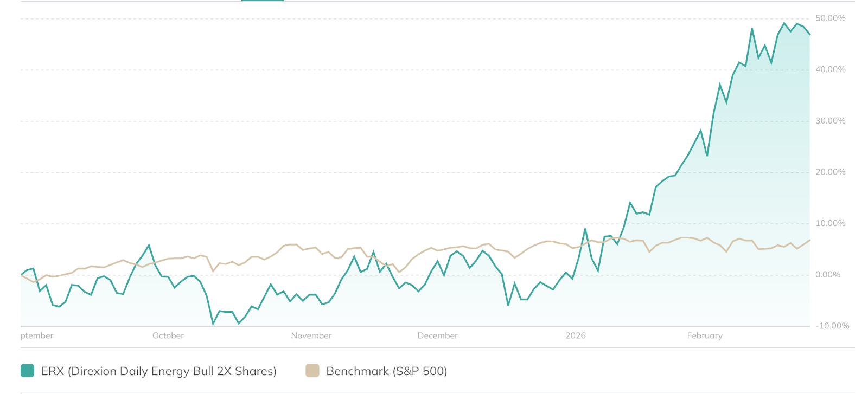Click the 10.00% y-axis label
868x394 pixels.
(831, 223)
